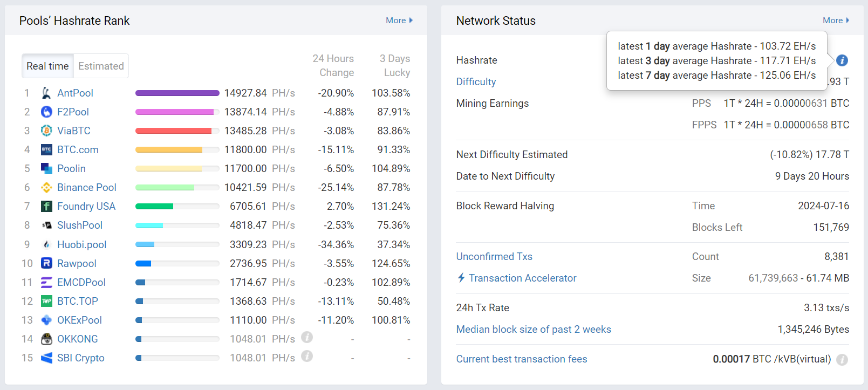
Task: Open the Transaction Accelerator link
Action: [522, 278]
